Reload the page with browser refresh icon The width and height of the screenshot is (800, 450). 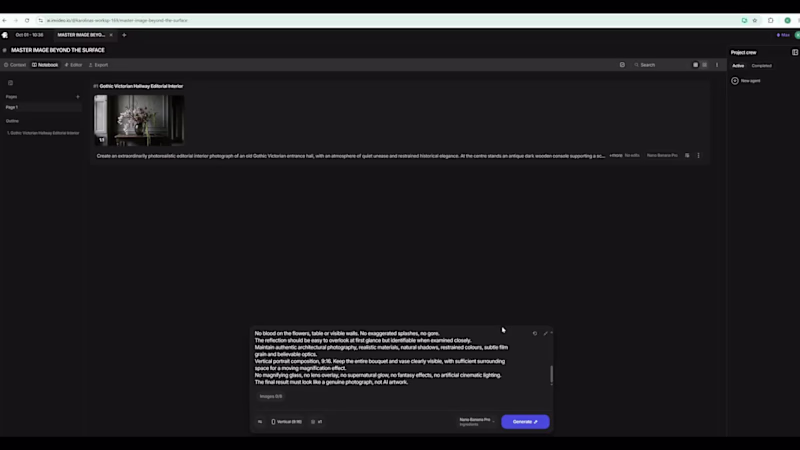click(27, 20)
